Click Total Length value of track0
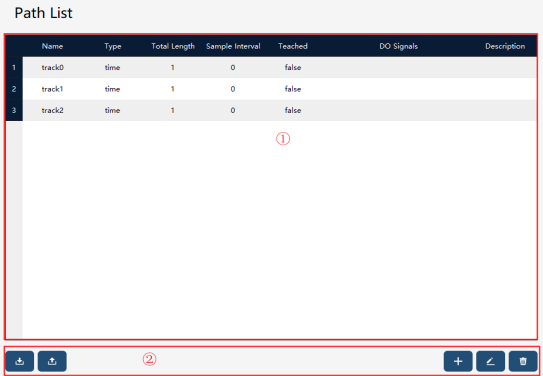This screenshot has height=376, width=543. [172, 68]
